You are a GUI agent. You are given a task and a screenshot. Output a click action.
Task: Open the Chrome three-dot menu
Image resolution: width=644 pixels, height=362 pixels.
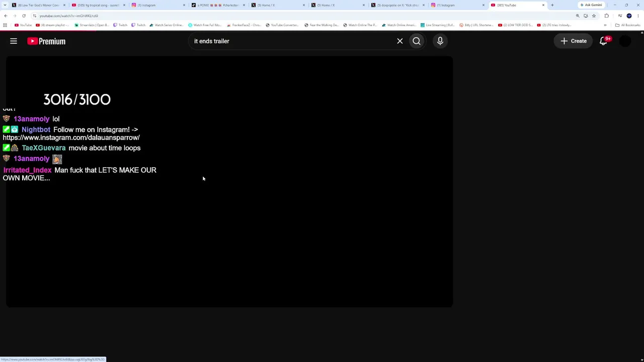[x=638, y=16]
